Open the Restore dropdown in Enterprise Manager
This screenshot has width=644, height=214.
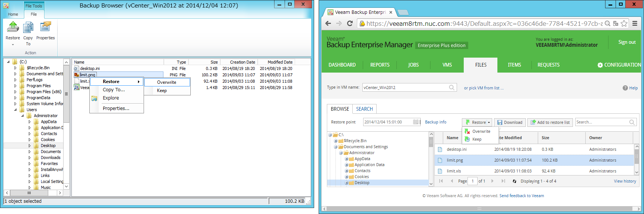(477, 122)
